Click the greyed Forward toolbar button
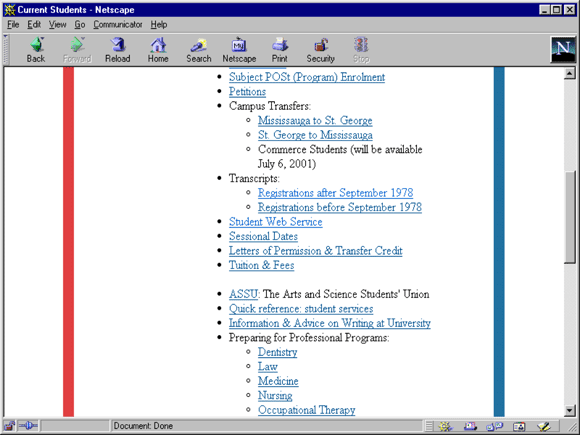The width and height of the screenshot is (580, 435). click(x=77, y=50)
